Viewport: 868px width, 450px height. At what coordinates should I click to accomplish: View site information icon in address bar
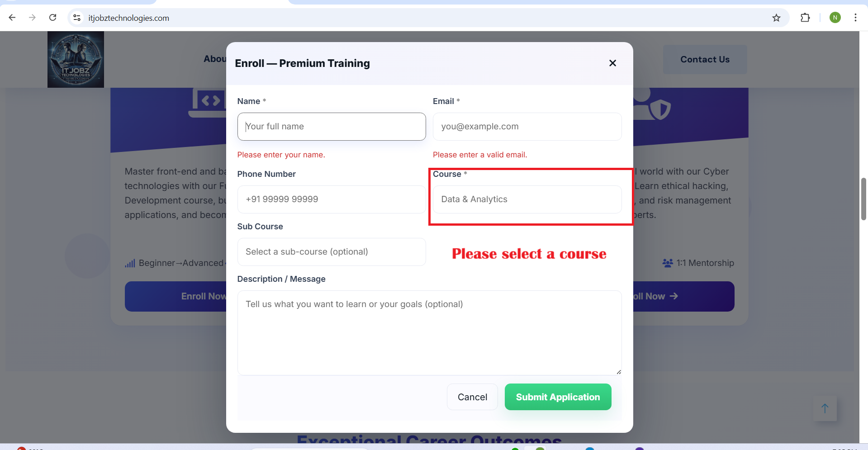point(77,18)
